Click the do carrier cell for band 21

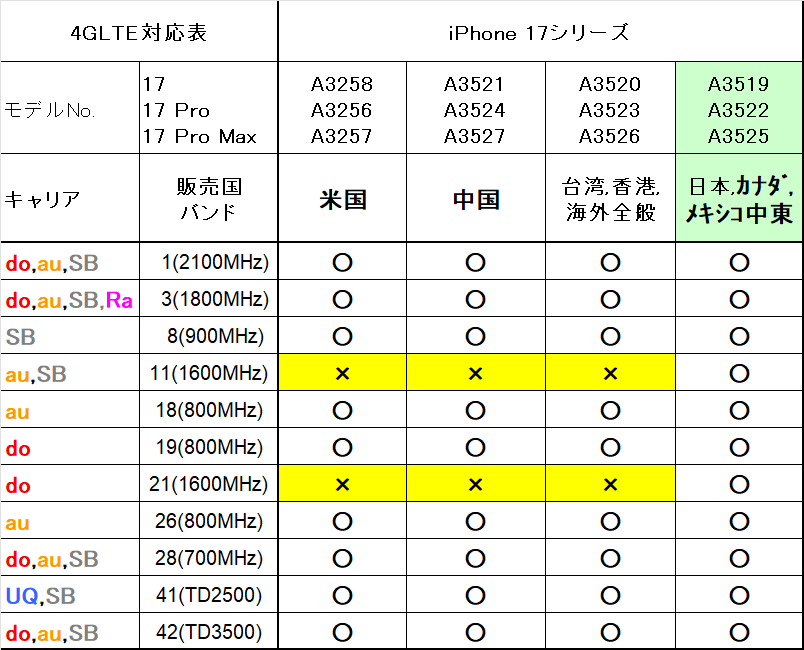click(70, 483)
